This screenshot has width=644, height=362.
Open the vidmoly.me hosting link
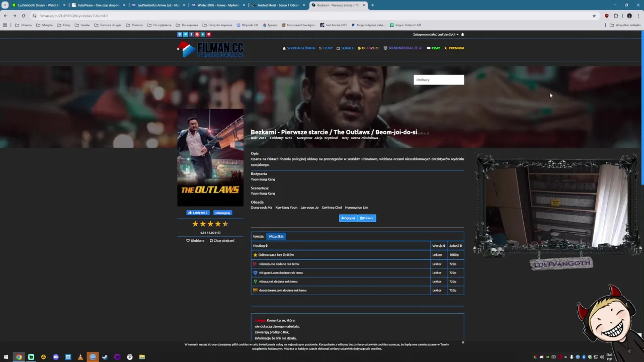point(279,264)
